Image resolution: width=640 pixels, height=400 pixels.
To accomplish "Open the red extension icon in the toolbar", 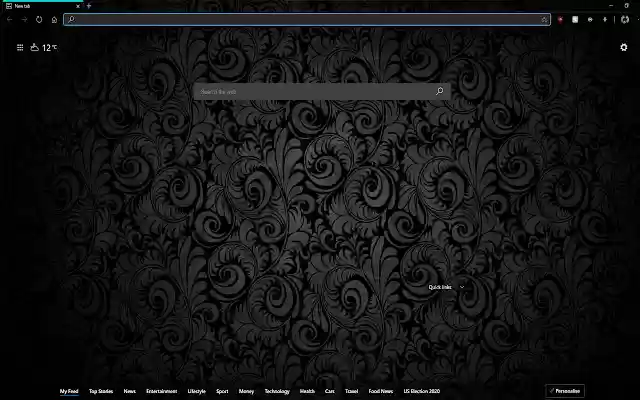I will click(x=560, y=20).
